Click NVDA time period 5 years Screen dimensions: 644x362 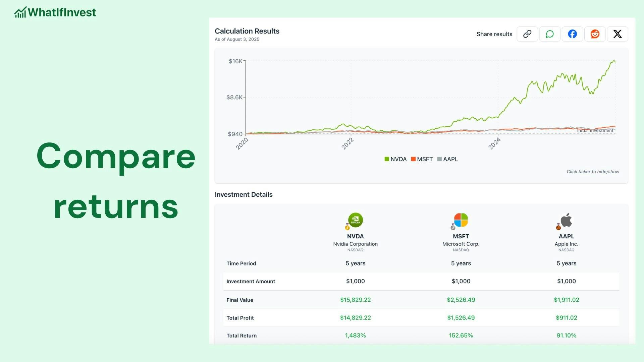356,263
